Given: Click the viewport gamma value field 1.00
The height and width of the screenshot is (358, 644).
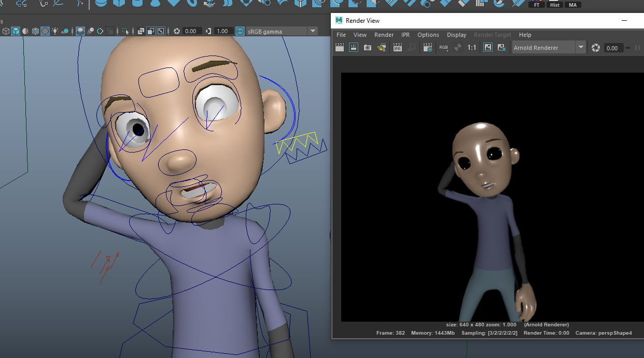Looking at the screenshot, I should (x=222, y=31).
